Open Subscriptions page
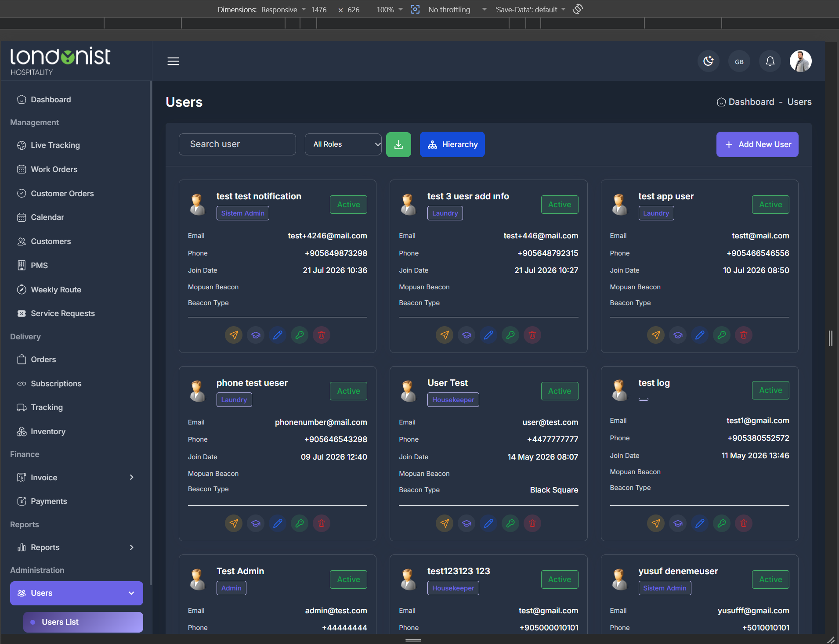Image resolution: width=839 pixels, height=644 pixels. point(56,384)
